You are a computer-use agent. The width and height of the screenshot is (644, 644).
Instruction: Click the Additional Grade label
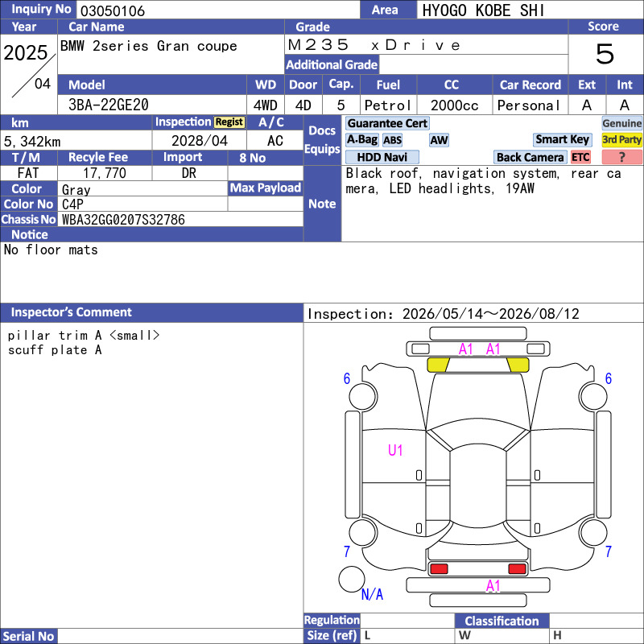pos(332,64)
